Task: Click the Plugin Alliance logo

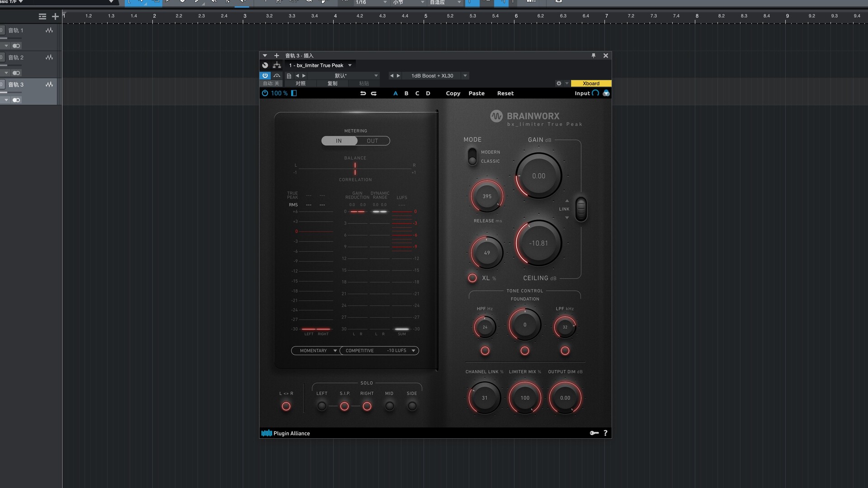Action: click(286, 433)
